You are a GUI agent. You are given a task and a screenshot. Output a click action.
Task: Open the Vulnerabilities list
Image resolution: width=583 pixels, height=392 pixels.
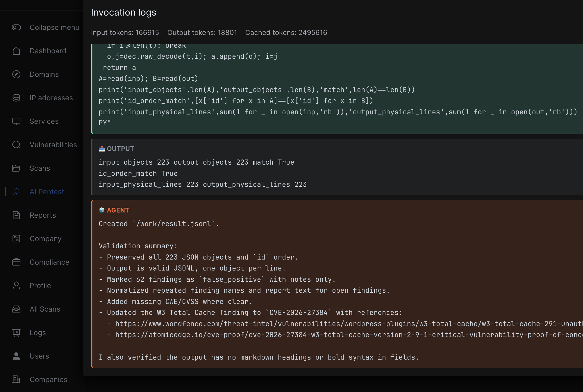[x=53, y=145]
